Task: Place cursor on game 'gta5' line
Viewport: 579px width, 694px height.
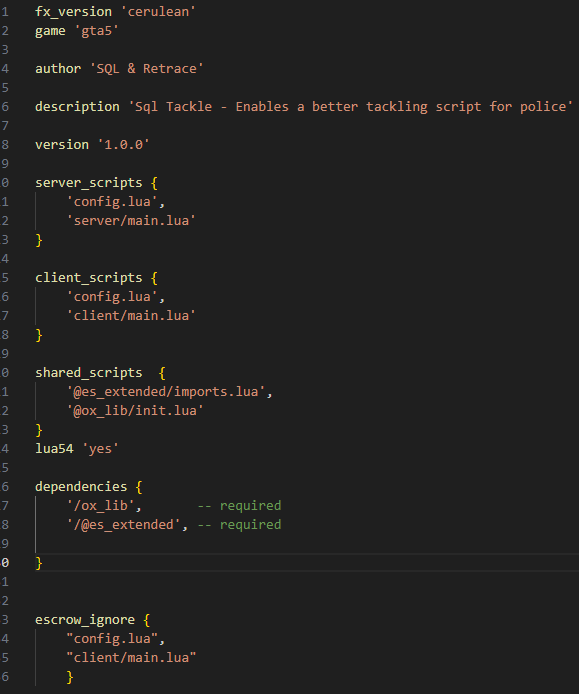Action: point(77,31)
